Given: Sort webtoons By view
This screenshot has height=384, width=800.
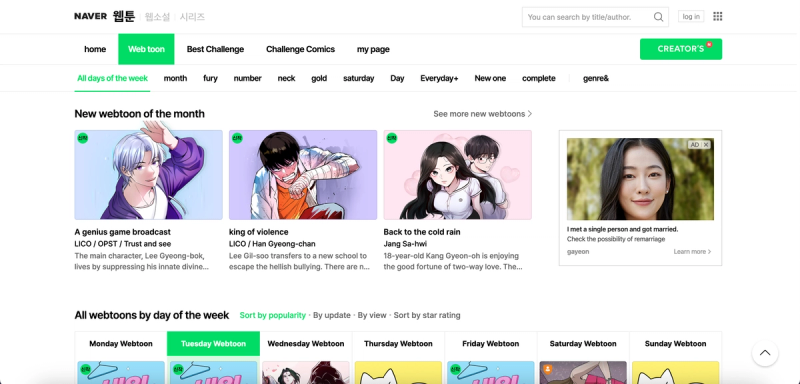Looking at the screenshot, I should pyautogui.click(x=372, y=315).
